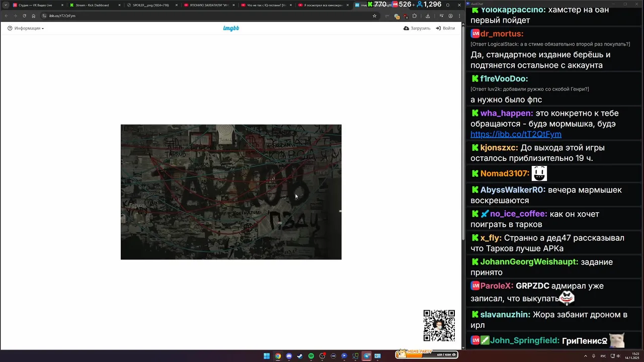This screenshot has width=644, height=362.
Task: Click username JohannGeorgWeishaupt in chat
Action: 529,262
